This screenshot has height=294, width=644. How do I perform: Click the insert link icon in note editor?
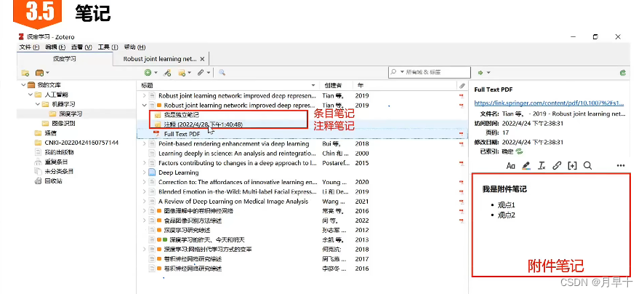click(557, 166)
